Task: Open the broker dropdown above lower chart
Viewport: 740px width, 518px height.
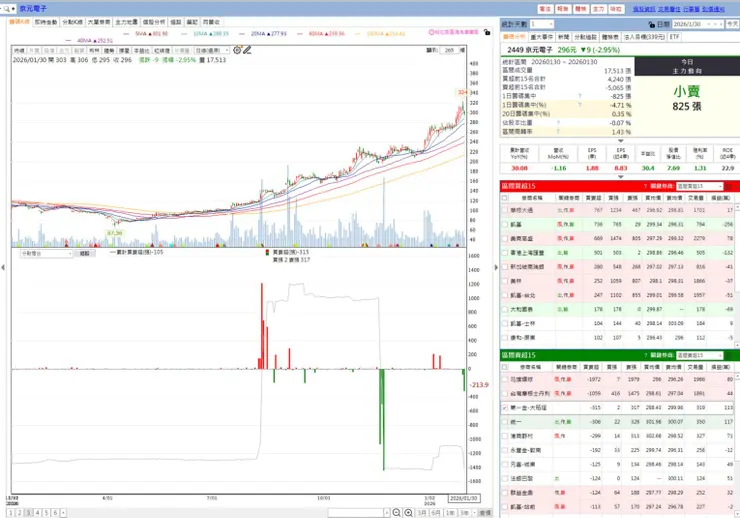Action: tap(46, 253)
